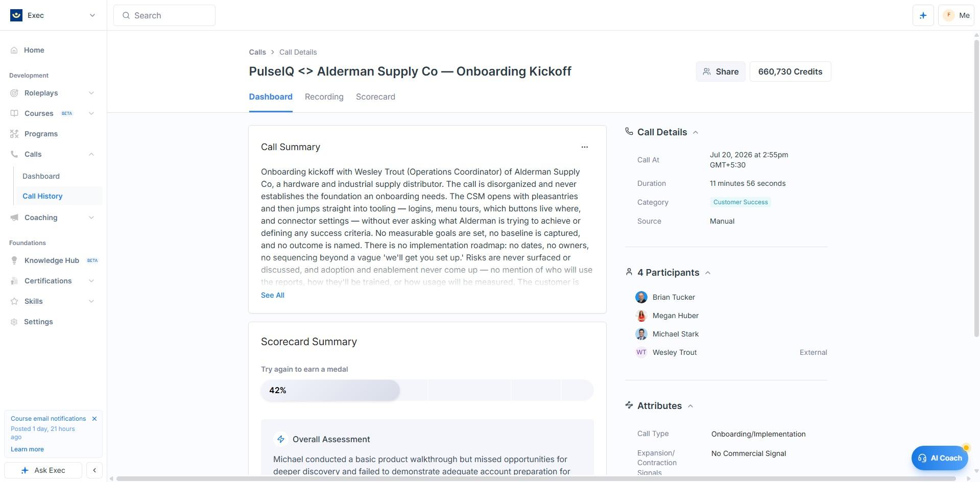Expand the Skills submenu chevron
The image size is (980, 482).
91,301
